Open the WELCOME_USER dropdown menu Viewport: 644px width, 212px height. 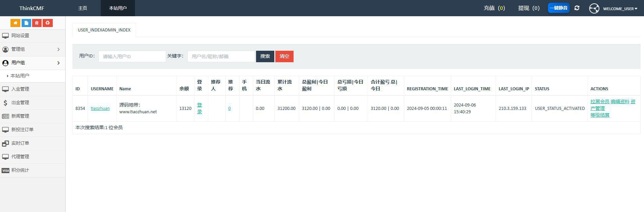(620, 9)
